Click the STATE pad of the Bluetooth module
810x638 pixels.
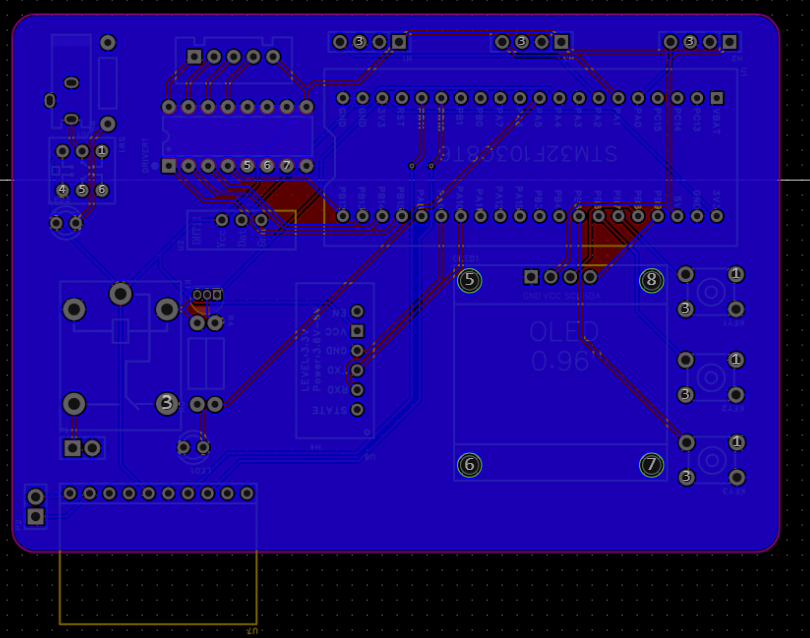[x=357, y=410]
